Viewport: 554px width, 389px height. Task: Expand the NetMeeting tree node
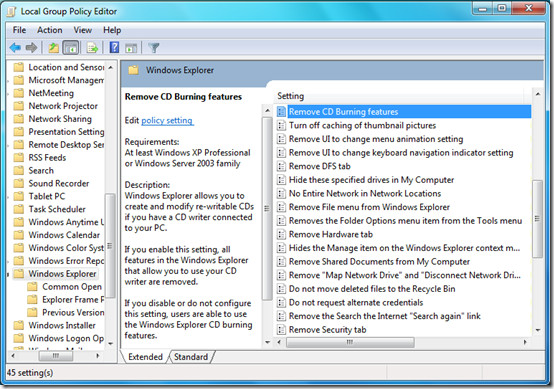pyautogui.click(x=8, y=94)
